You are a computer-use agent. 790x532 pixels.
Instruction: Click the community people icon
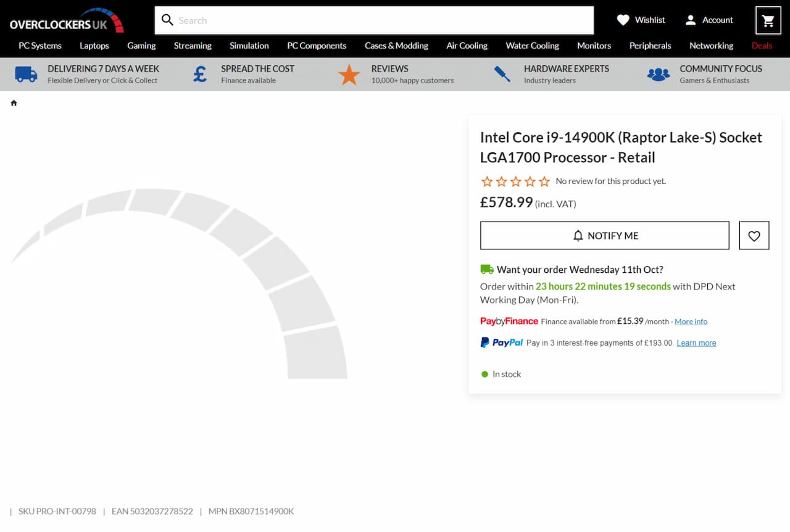(x=659, y=75)
